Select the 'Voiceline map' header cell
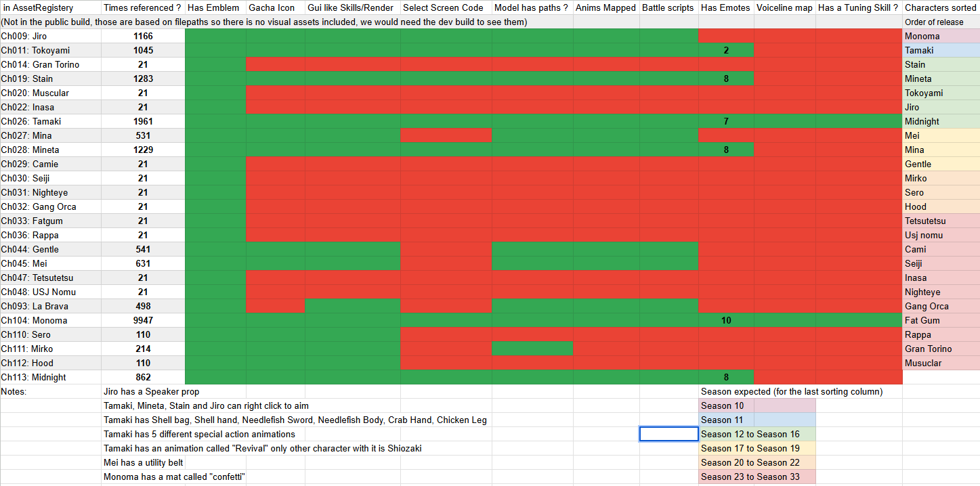This screenshot has width=980, height=486. tap(784, 7)
